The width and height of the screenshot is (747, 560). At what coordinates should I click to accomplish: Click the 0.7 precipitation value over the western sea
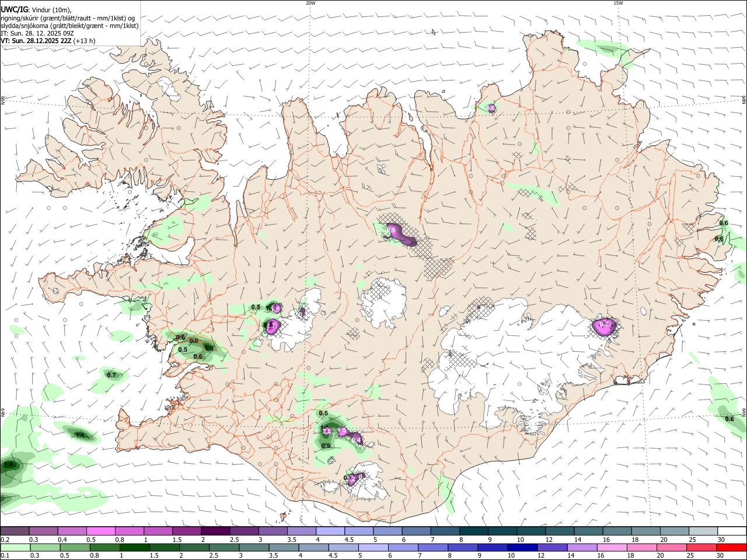(111, 375)
